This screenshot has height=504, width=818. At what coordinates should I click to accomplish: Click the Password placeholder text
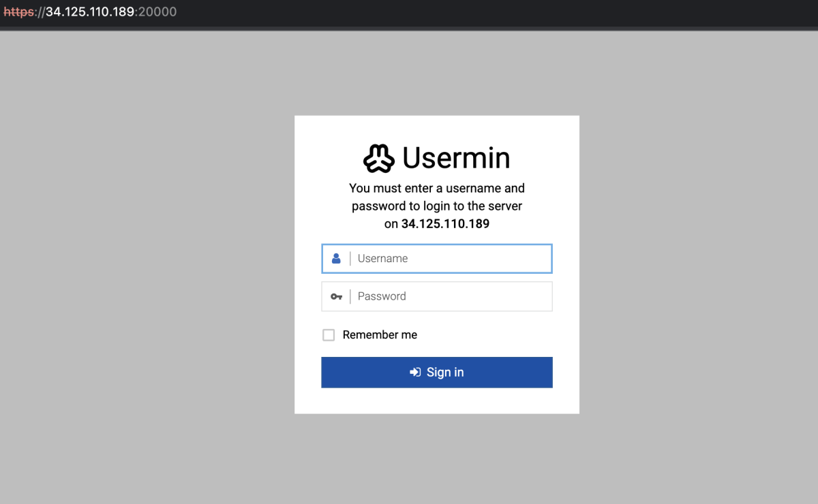pos(382,296)
